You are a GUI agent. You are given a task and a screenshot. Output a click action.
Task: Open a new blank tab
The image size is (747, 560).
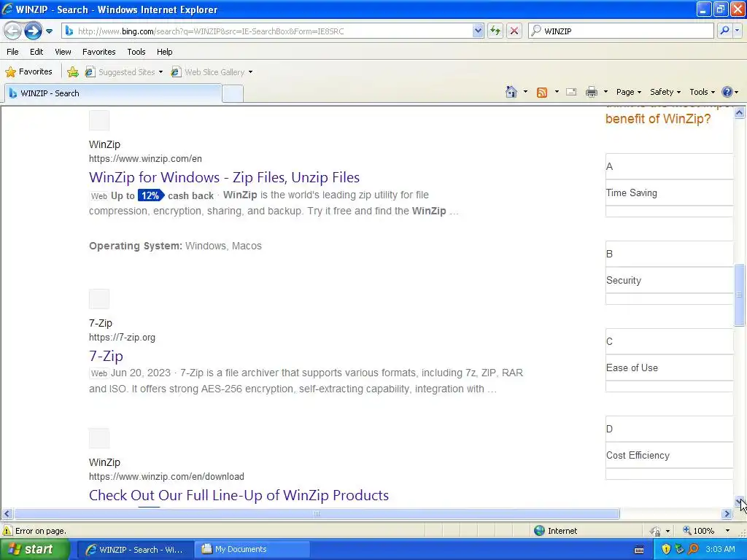click(x=233, y=94)
